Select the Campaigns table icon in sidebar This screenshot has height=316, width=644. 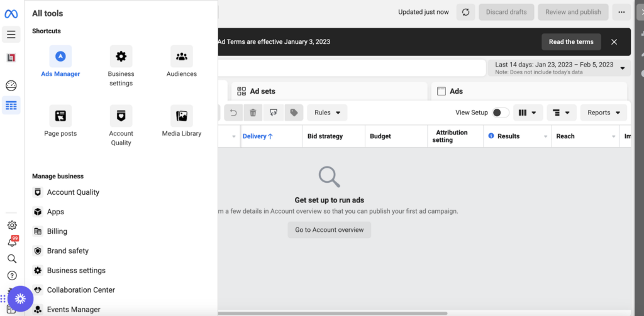pos(11,106)
